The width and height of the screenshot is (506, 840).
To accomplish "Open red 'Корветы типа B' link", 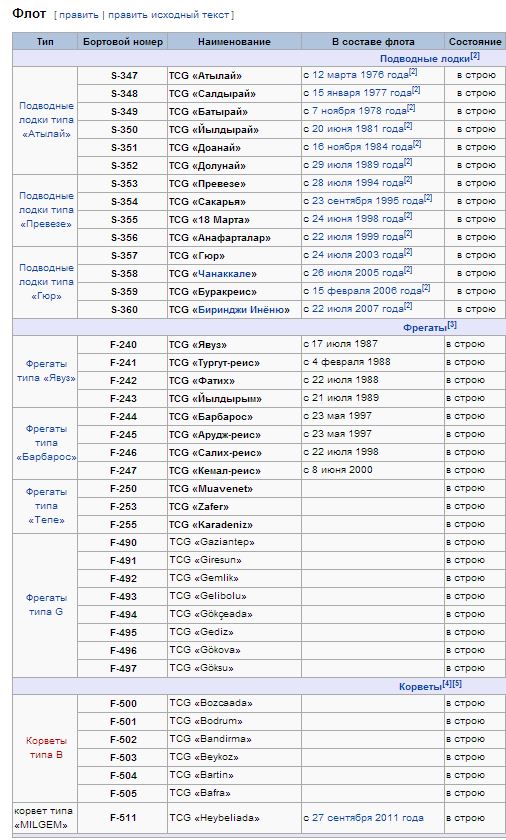I will click(46, 748).
